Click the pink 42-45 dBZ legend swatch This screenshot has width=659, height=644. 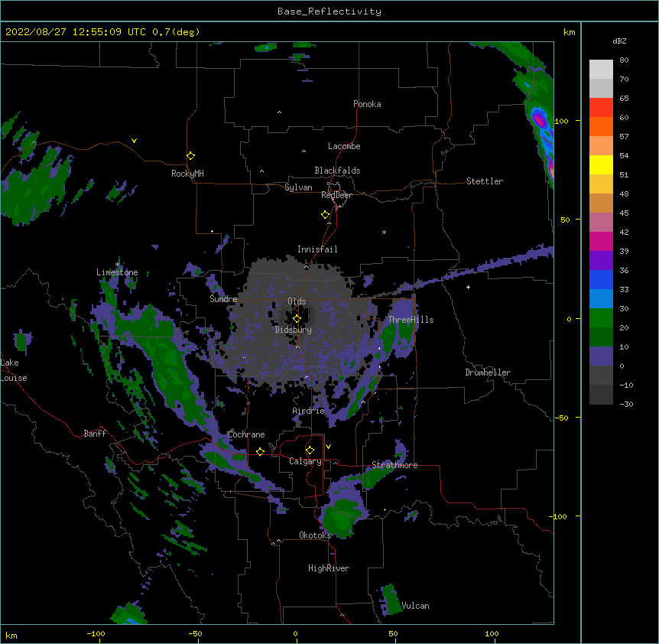pos(601,222)
